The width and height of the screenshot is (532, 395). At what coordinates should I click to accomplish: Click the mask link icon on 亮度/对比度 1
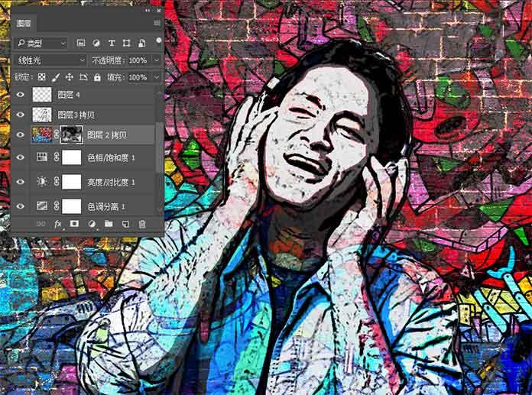click(57, 182)
